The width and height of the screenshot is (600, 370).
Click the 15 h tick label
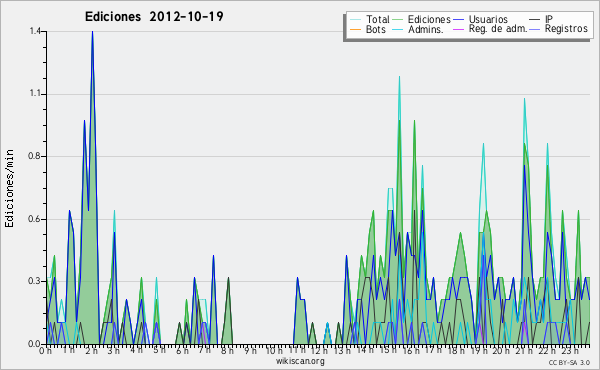pyautogui.click(x=386, y=350)
